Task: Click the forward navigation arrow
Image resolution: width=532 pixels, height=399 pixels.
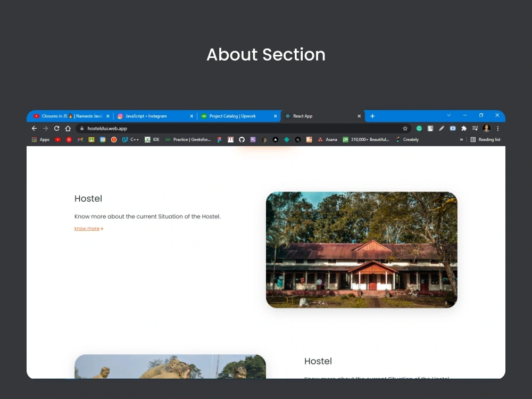Action: click(45, 128)
